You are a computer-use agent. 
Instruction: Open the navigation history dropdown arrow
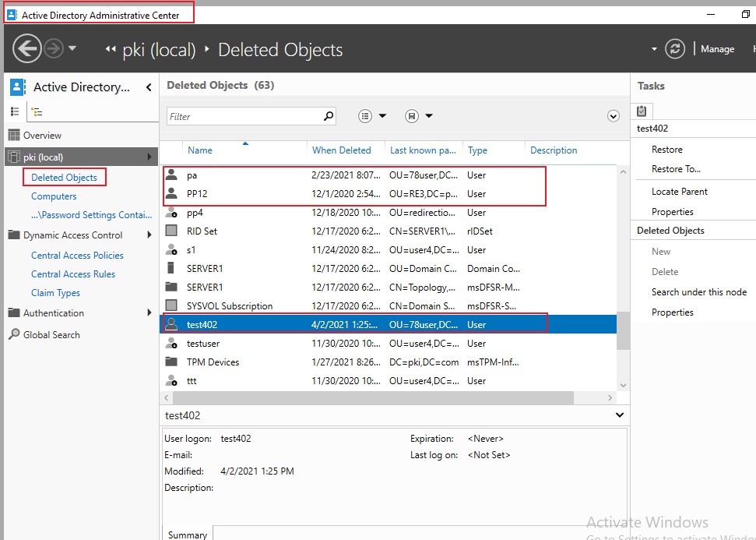tap(72, 48)
